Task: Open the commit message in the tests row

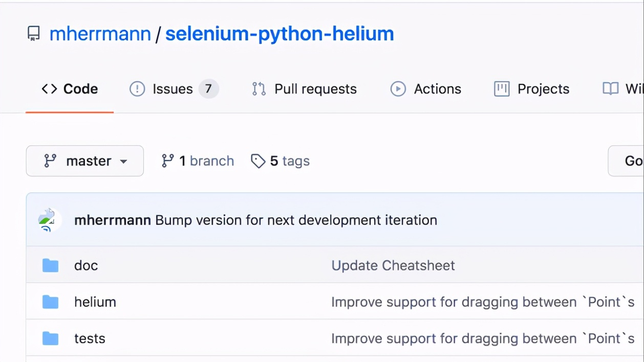Action: 483,338
